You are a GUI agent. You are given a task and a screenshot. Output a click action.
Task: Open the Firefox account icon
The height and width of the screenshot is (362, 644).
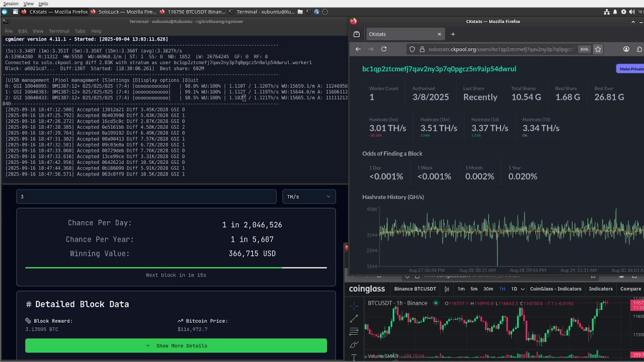point(626,49)
